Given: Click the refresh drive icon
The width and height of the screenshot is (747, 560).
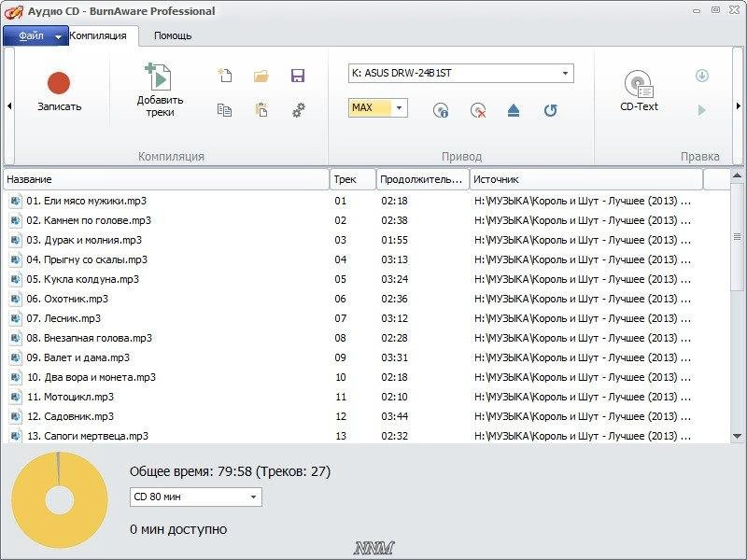Looking at the screenshot, I should coord(550,110).
